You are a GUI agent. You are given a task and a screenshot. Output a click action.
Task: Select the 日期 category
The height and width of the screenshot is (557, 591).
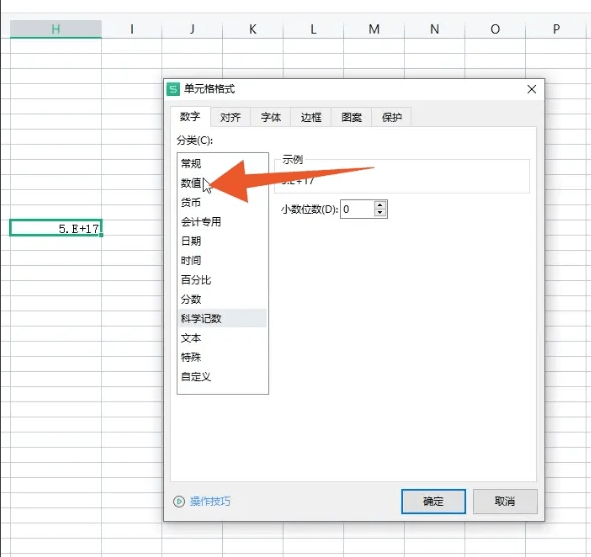[x=222, y=241]
